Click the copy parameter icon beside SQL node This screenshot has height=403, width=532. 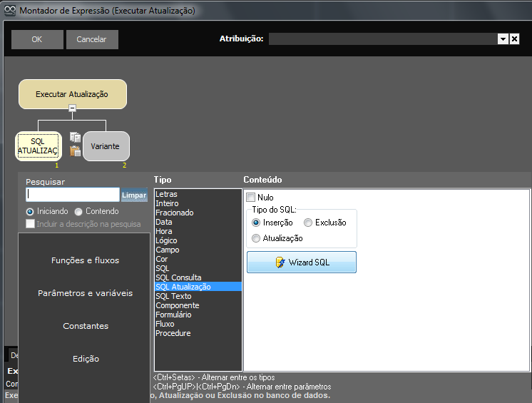coord(75,137)
